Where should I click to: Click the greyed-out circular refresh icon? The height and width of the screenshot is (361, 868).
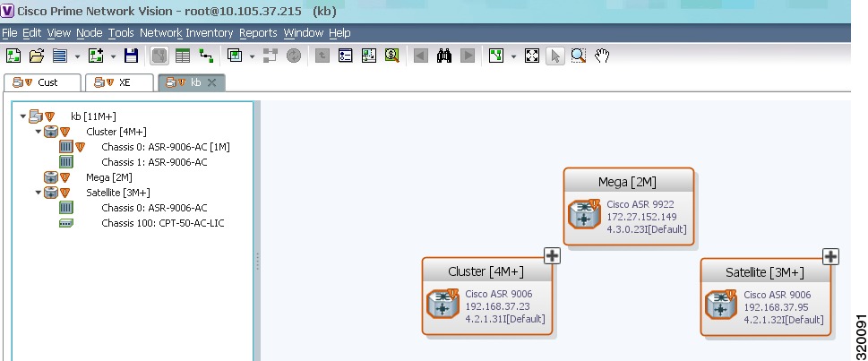point(294,56)
